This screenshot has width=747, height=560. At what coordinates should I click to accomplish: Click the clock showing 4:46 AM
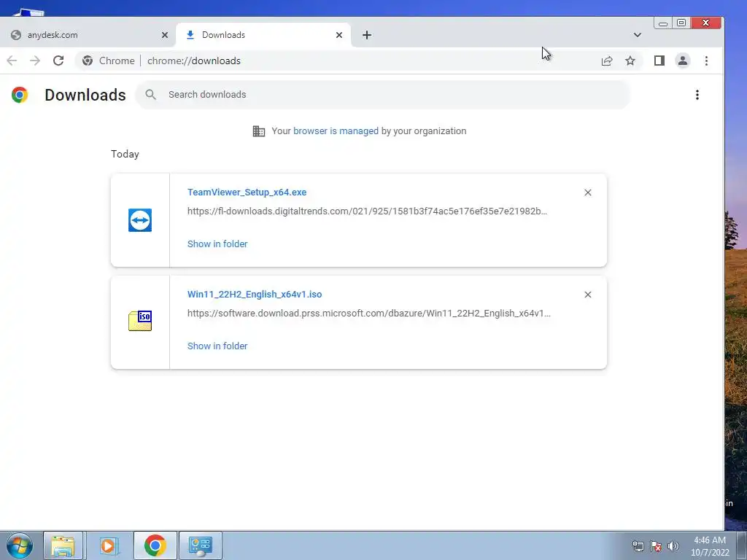(710, 546)
